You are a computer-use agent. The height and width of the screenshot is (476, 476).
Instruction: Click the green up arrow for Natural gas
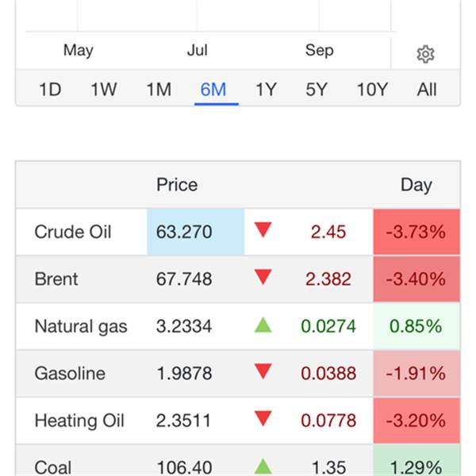tap(263, 325)
